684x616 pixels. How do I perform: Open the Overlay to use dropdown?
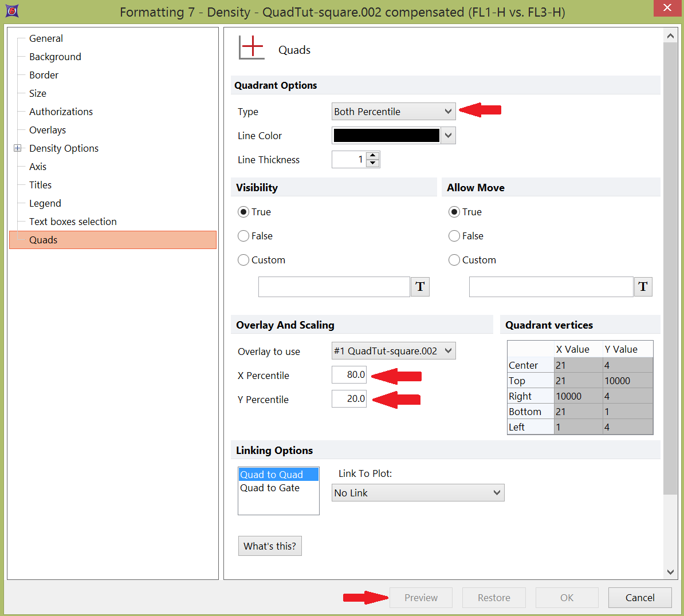click(394, 351)
